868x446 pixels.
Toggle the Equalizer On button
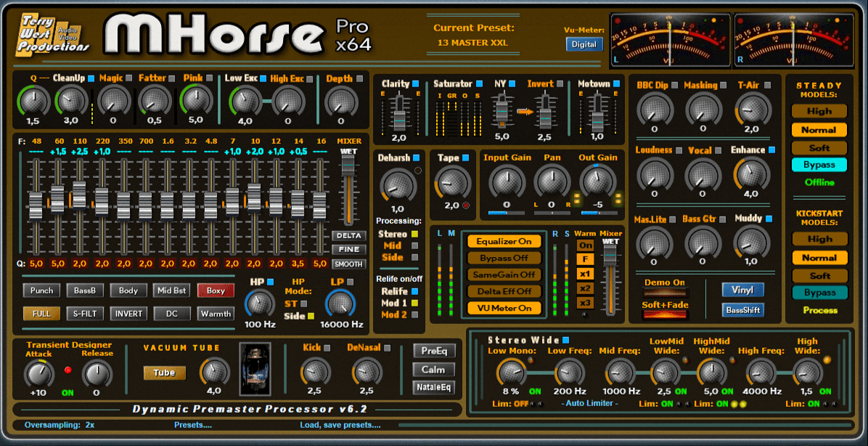[x=504, y=242]
